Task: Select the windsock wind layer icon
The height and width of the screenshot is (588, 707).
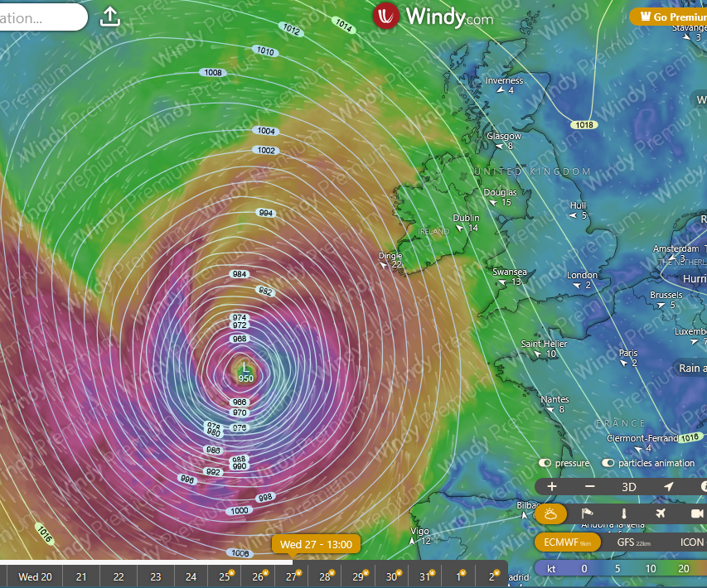Action: 588,514
